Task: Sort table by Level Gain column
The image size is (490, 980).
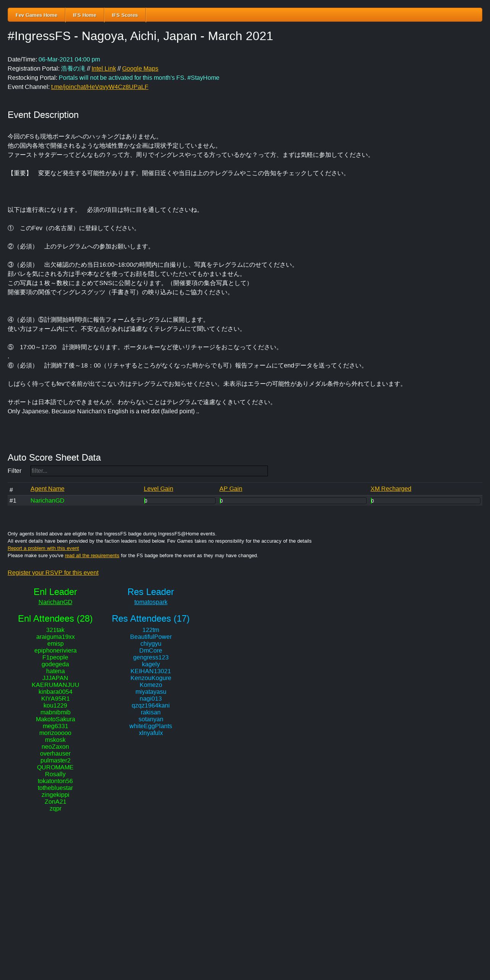Action: point(158,489)
